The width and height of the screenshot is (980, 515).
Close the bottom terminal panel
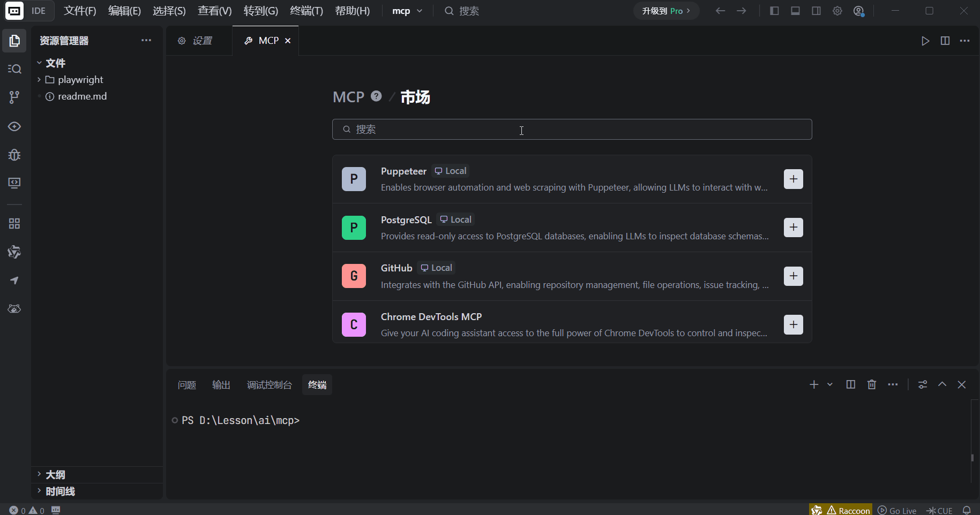962,385
